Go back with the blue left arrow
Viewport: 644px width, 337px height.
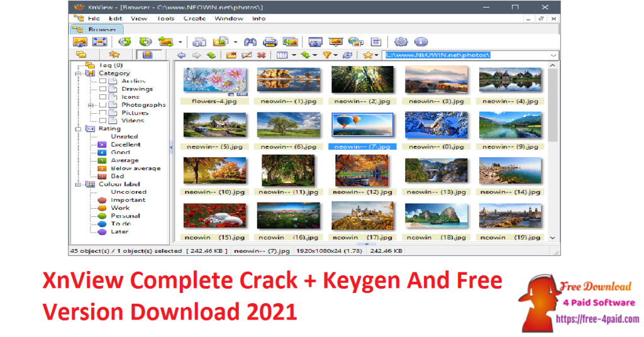(x=181, y=55)
